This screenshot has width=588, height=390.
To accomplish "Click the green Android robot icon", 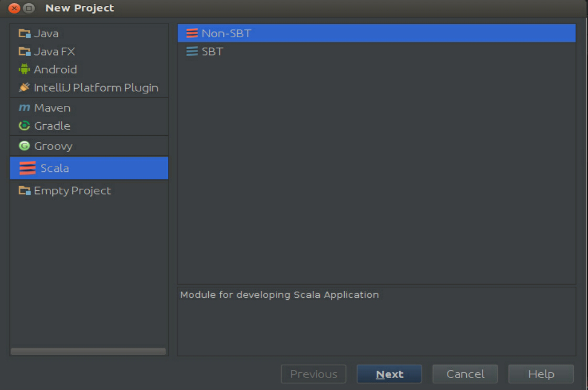I will tap(24, 69).
